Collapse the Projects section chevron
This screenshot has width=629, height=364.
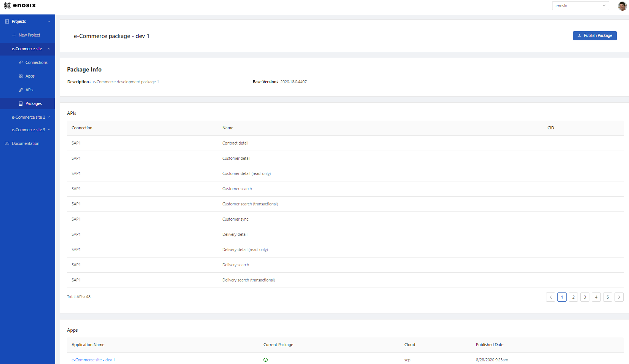coord(49,21)
